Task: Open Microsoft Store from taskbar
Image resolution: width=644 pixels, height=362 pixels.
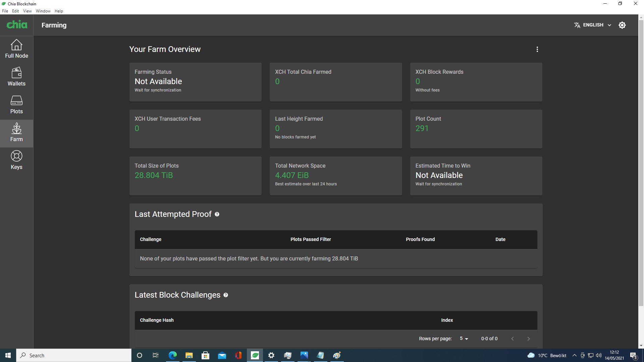Action: pyautogui.click(x=205, y=355)
